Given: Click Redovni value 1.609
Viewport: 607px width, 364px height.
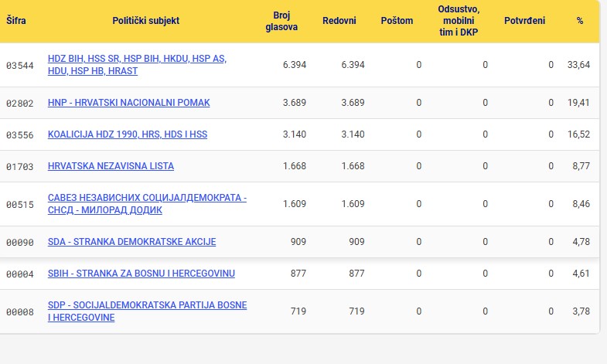Looking at the screenshot, I should click(x=353, y=204).
